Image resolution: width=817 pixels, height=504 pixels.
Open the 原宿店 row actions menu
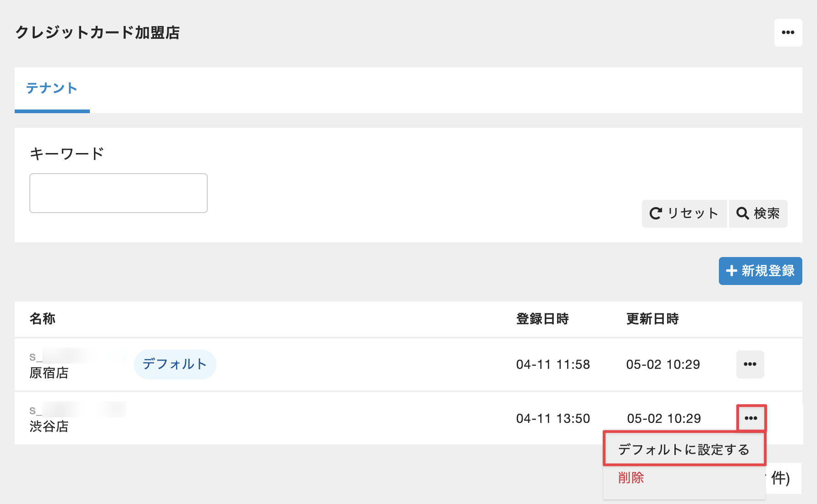click(750, 364)
